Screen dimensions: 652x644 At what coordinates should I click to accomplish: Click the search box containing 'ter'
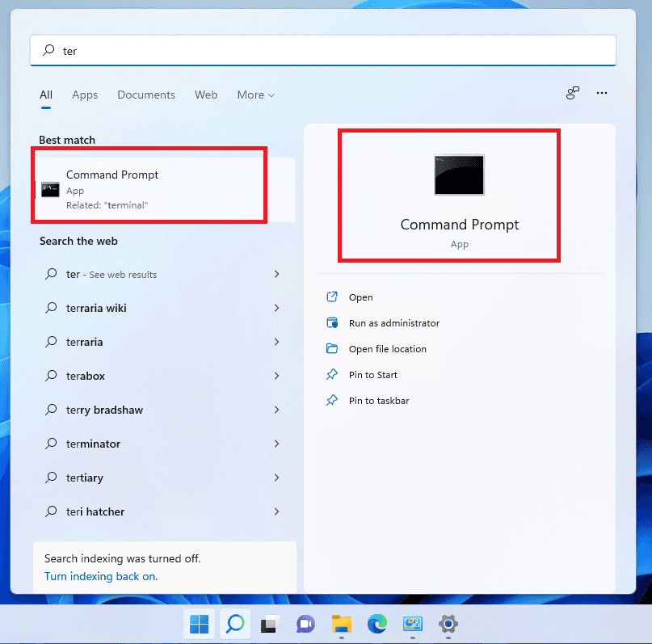(322, 51)
